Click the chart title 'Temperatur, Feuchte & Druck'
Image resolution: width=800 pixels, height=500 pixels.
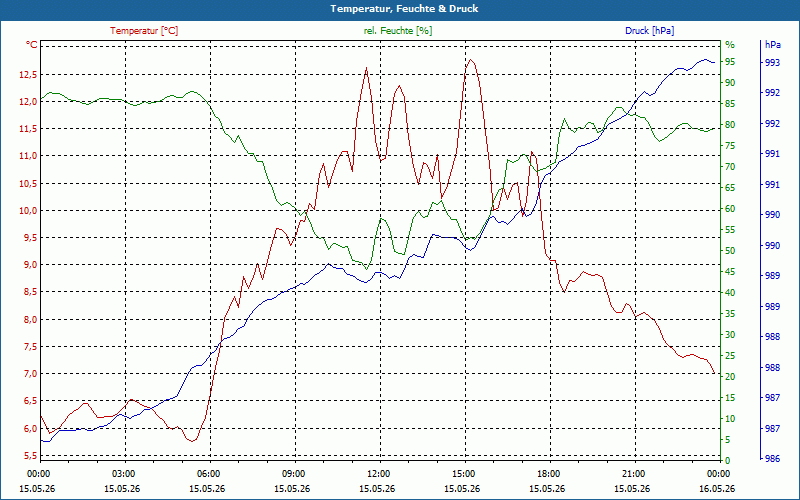point(404,9)
